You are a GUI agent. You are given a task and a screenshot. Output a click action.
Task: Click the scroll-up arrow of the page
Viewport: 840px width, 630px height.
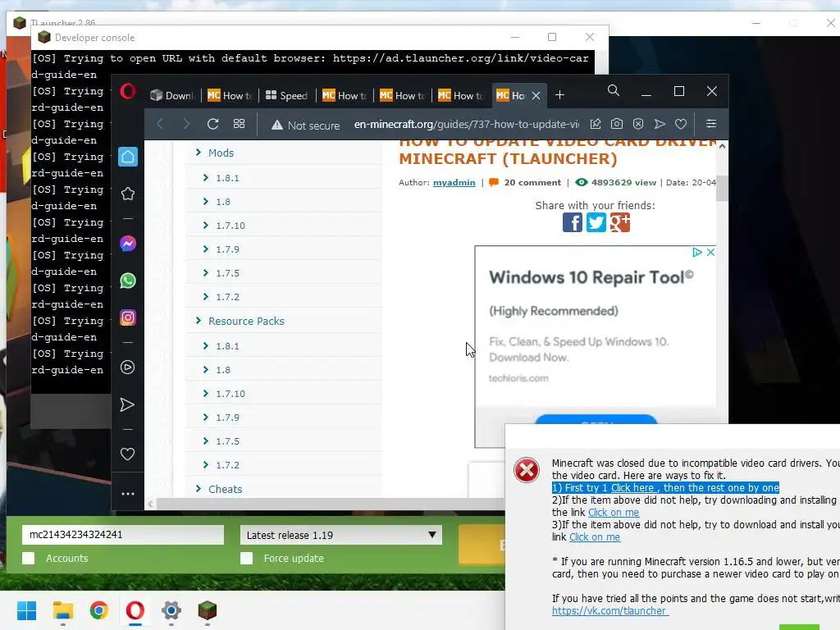(x=722, y=146)
